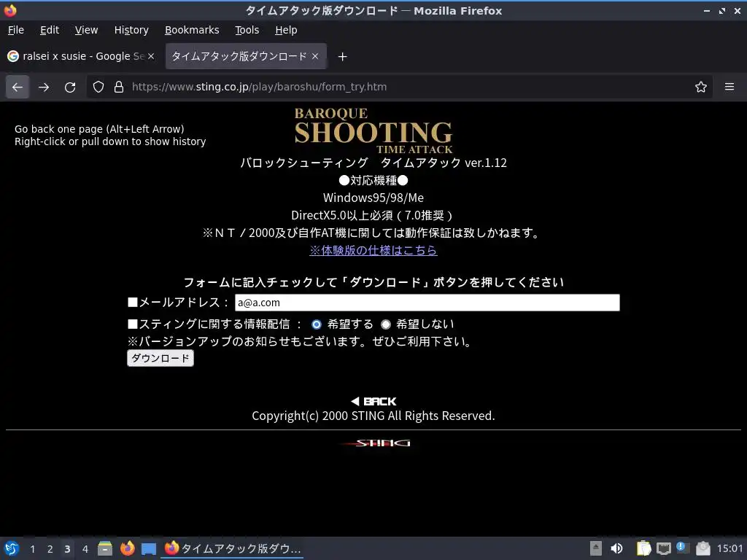
Task: Open the taskbar start menu icon
Action: pos(12,548)
